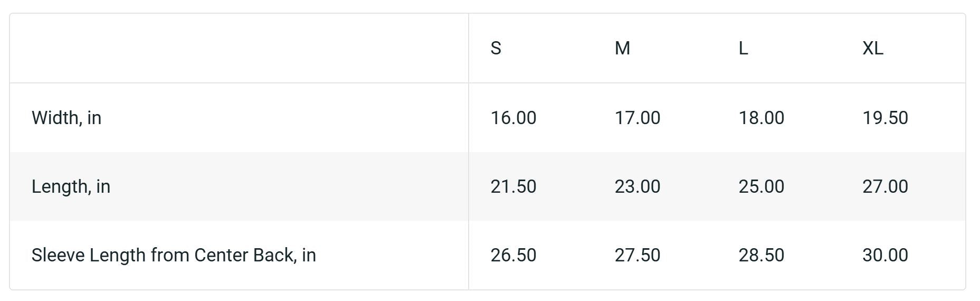Select the 30.00 sleeve length value
Screen dimensions: 980x301
pyautogui.click(x=885, y=255)
